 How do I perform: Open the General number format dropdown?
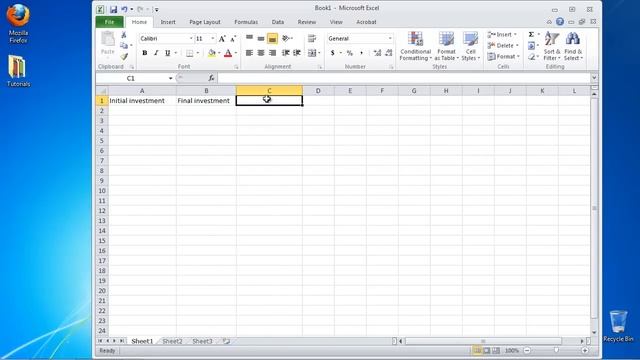[x=390, y=38]
